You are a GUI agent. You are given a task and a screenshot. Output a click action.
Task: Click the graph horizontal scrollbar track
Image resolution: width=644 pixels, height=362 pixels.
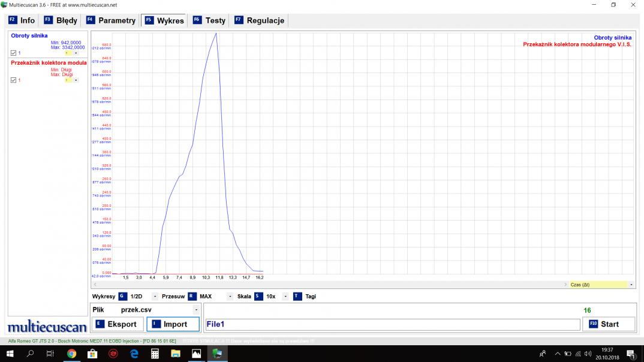pos(330,285)
